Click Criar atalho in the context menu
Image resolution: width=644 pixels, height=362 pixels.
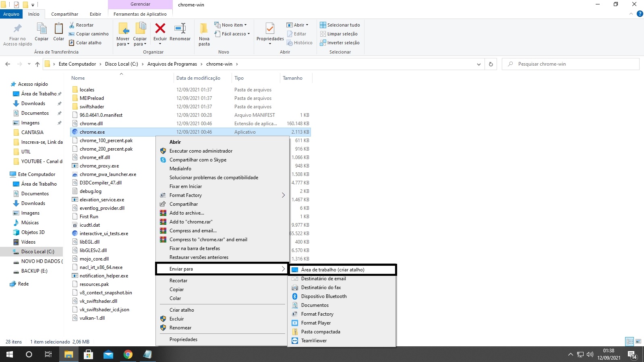pos(182,310)
